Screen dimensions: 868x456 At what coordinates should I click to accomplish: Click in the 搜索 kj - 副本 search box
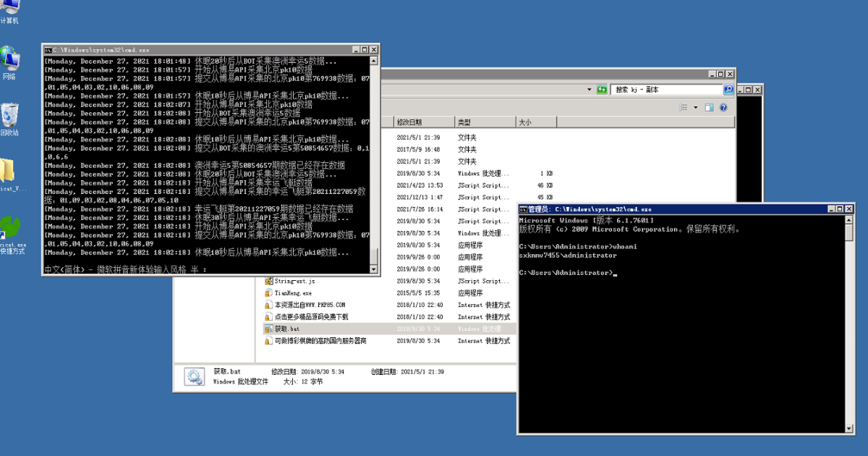click(x=667, y=90)
